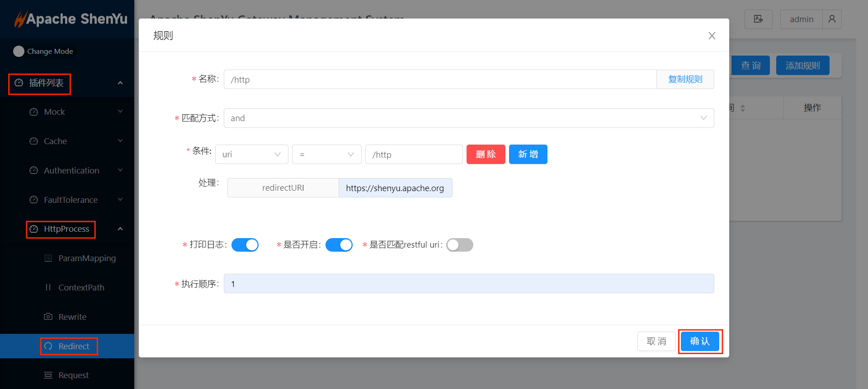Toggle the Change Mode switch
The width and height of the screenshot is (868, 389).
click(19, 52)
